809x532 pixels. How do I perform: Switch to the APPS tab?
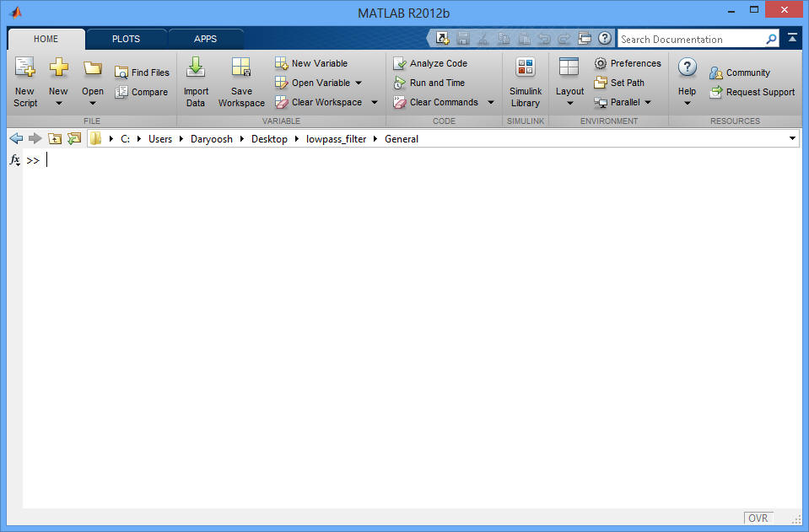[205, 39]
